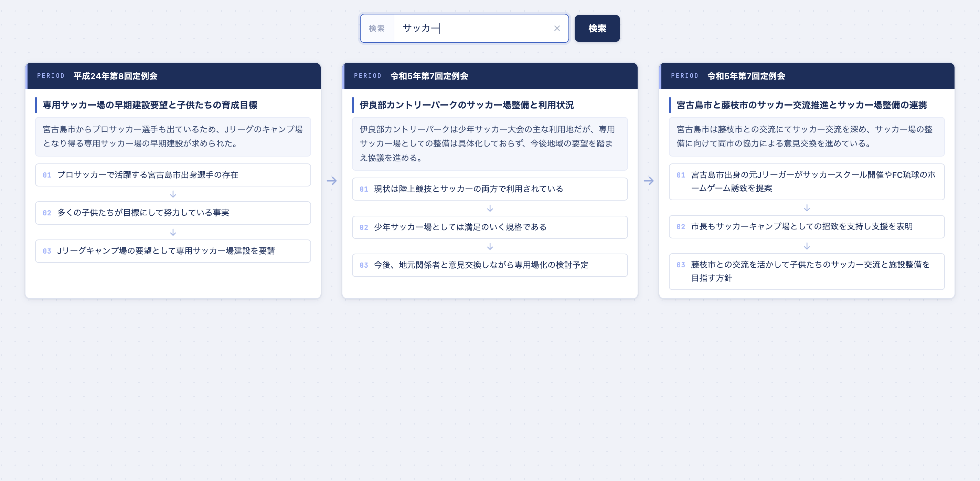
Task: Select step 02 少年サッカー場としては満足のいく規格である
Action: click(x=490, y=227)
